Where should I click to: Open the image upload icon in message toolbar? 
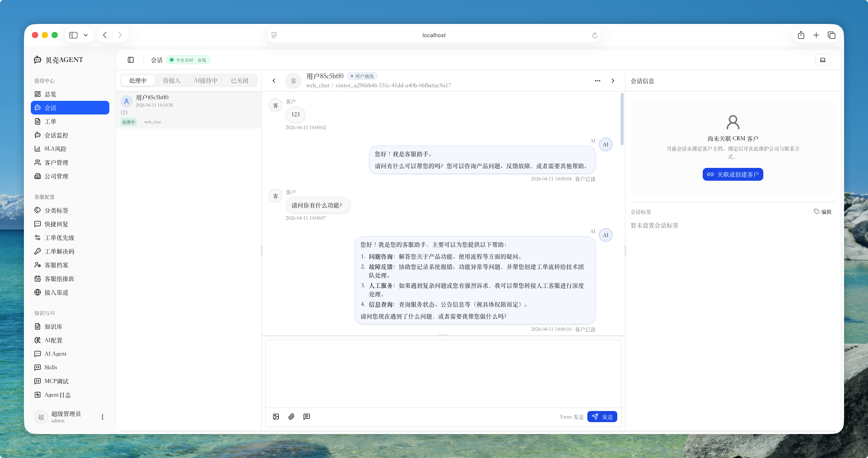click(276, 417)
